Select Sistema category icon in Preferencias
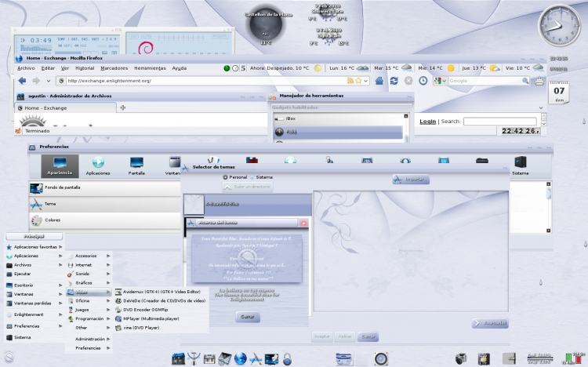 click(x=520, y=166)
